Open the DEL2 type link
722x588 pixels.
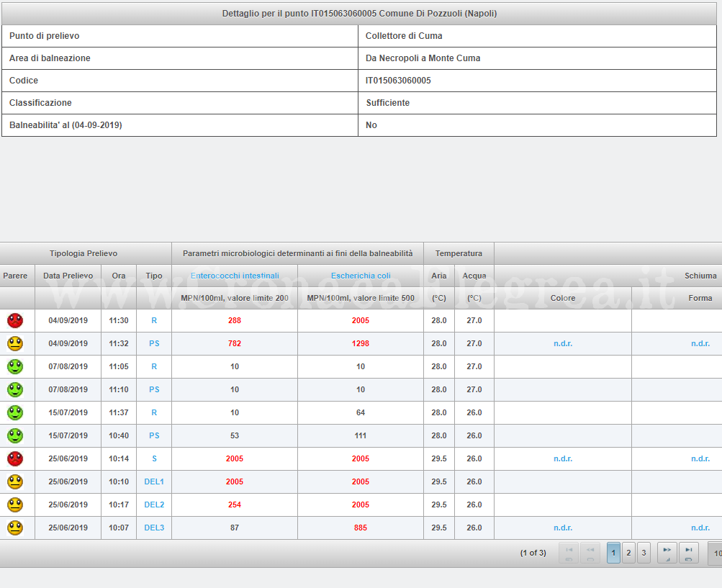click(154, 505)
